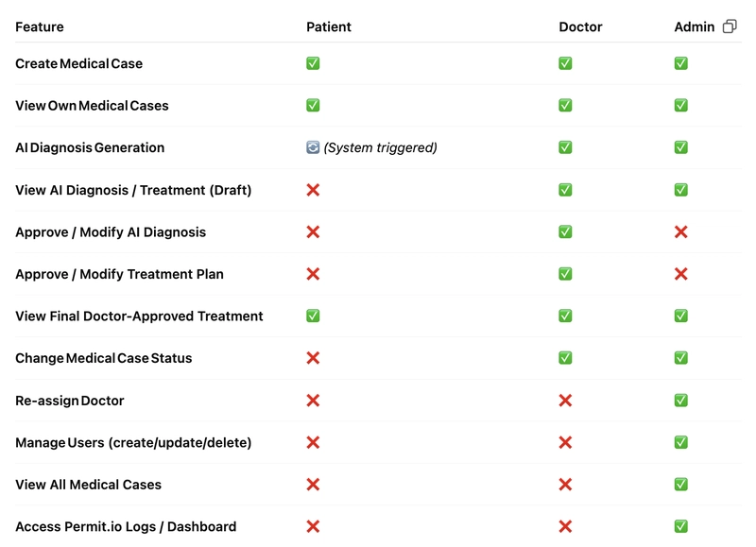Click Doctor red cross for Re-assign Doctor
756x547 pixels.
(x=565, y=401)
